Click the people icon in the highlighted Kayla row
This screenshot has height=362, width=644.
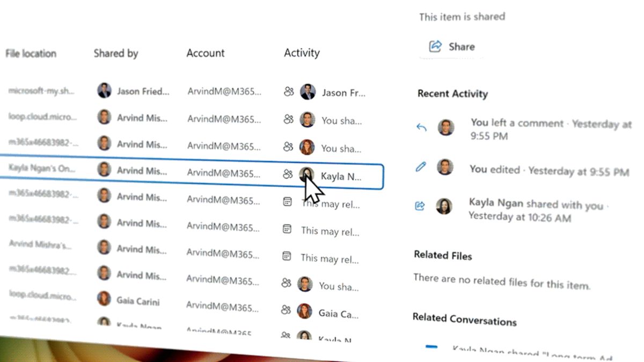[289, 174]
